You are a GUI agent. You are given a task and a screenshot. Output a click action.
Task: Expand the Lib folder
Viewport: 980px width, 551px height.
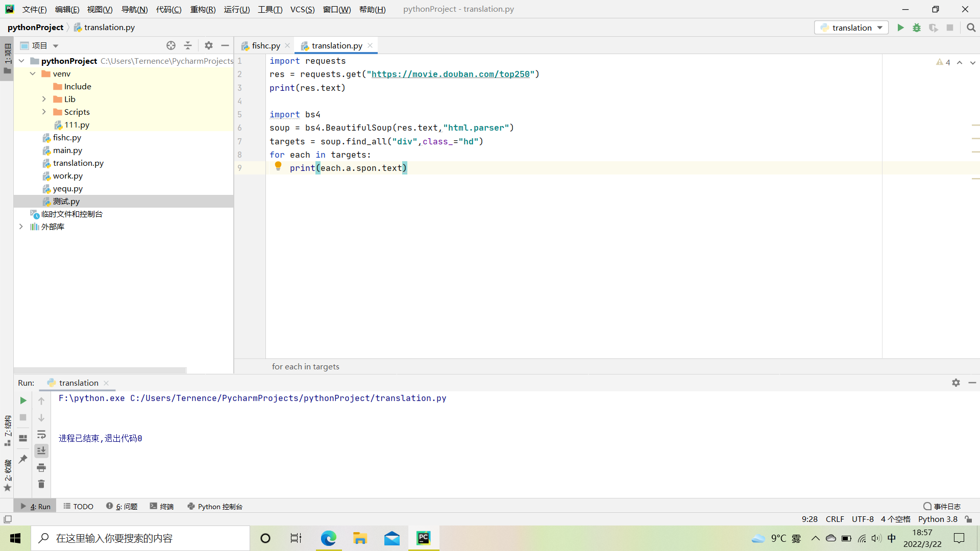click(x=44, y=99)
